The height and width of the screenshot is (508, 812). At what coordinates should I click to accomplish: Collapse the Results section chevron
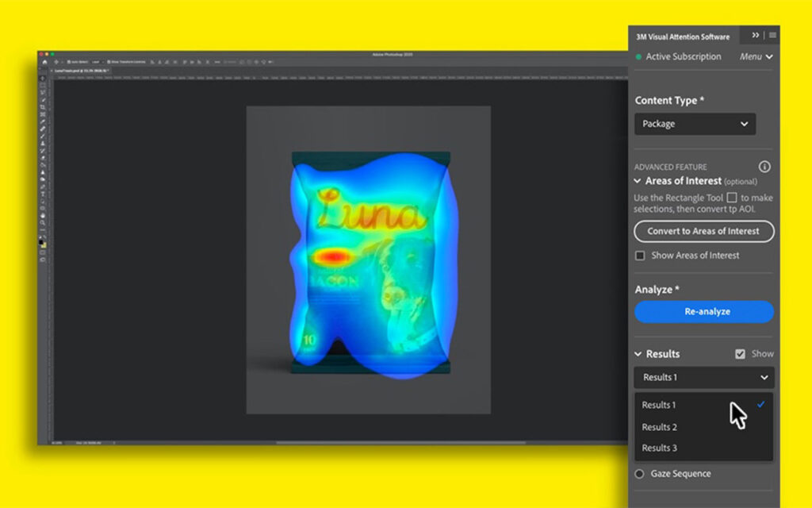point(638,354)
